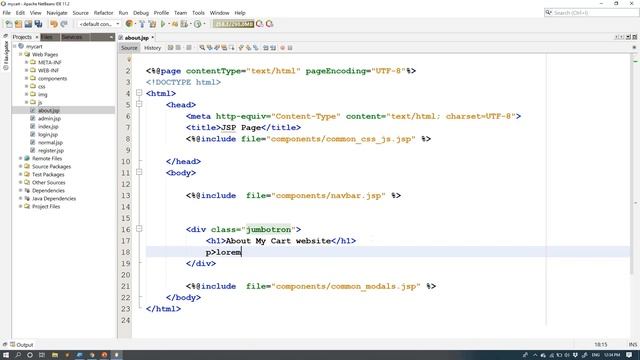Expand the Remote Files node

coord(20,158)
